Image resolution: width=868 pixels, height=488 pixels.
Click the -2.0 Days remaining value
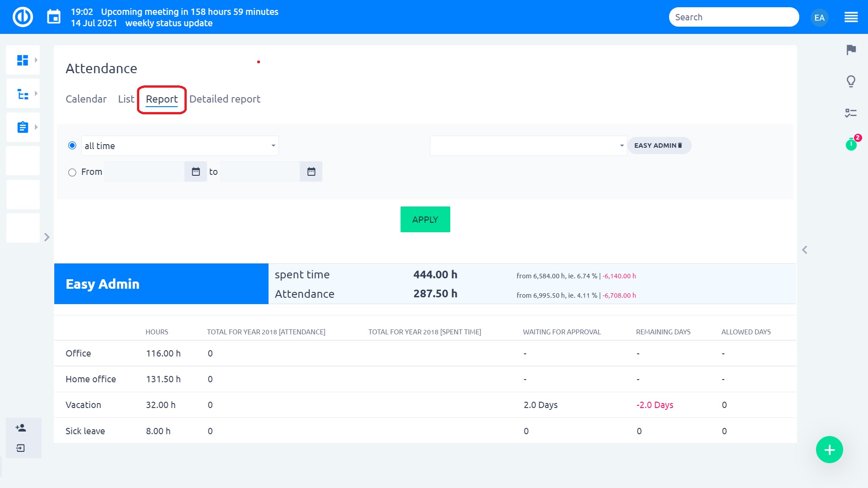tap(655, 405)
